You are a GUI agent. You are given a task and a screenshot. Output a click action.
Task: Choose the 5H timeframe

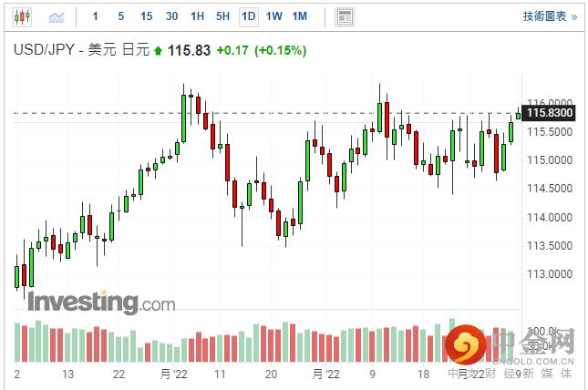(222, 16)
